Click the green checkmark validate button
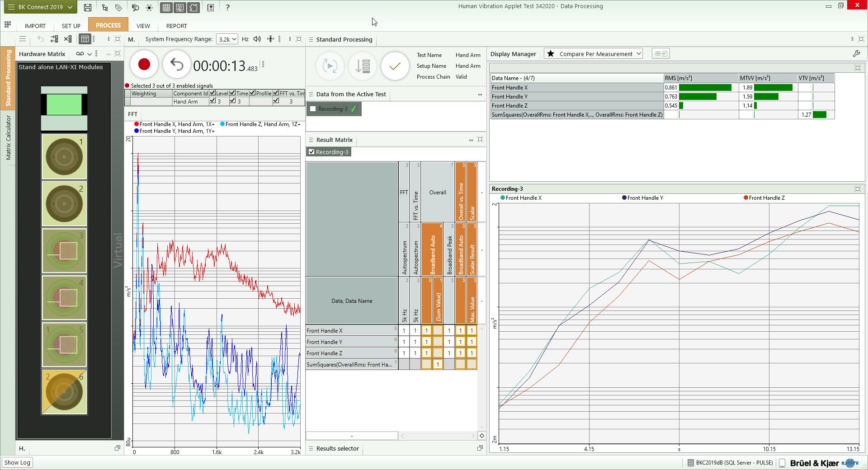 (395, 66)
